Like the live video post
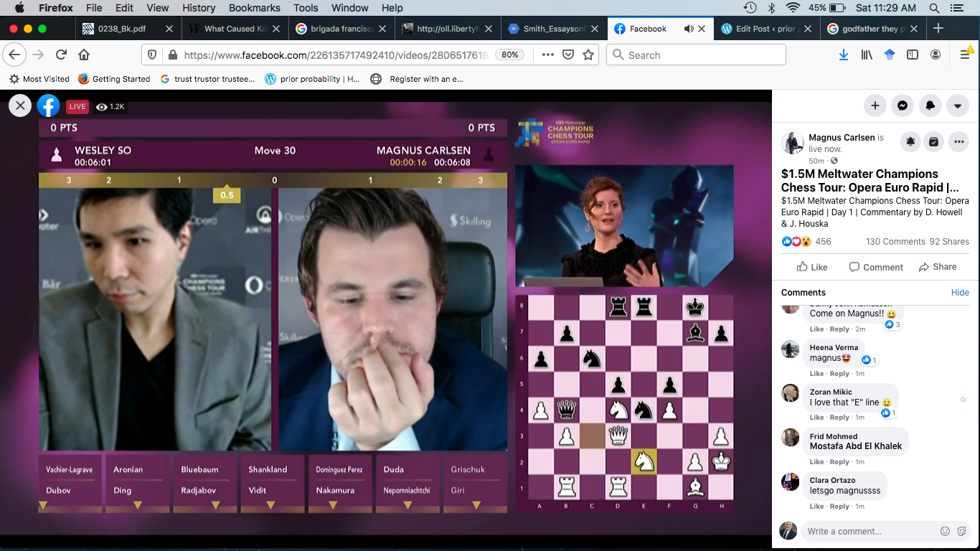980x551 pixels. 812,267
